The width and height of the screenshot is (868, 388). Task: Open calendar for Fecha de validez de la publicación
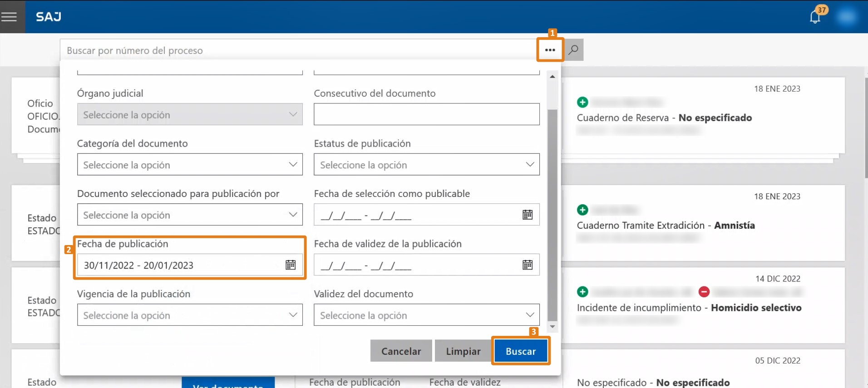coord(528,265)
